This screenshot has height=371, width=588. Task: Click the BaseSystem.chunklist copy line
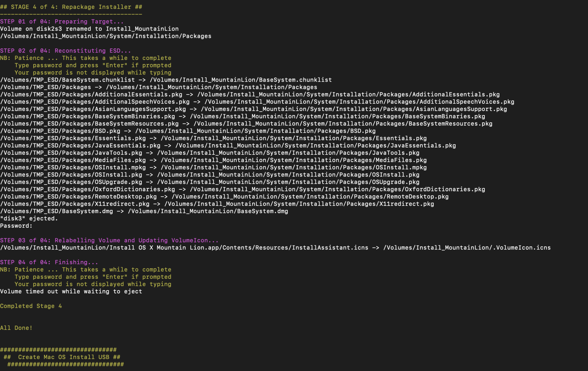click(166, 80)
